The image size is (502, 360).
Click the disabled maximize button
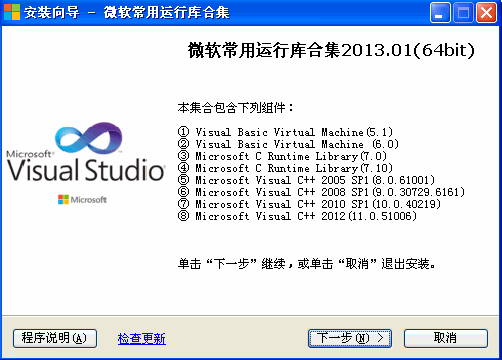(x=463, y=13)
